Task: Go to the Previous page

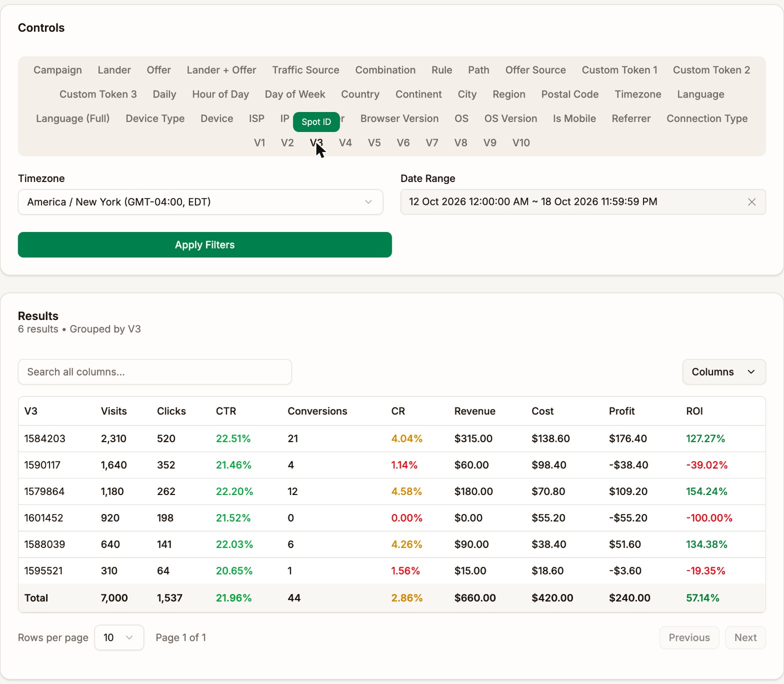Action: pyautogui.click(x=689, y=637)
